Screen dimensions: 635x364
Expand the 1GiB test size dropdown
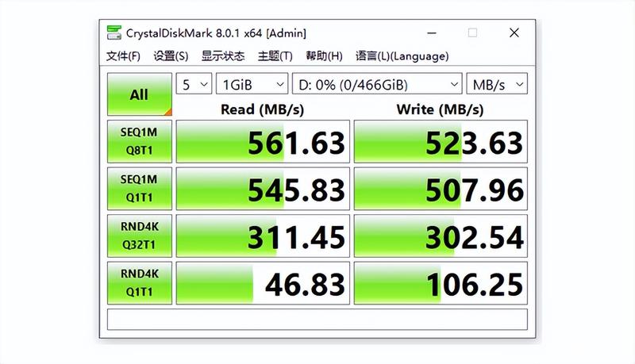[252, 84]
